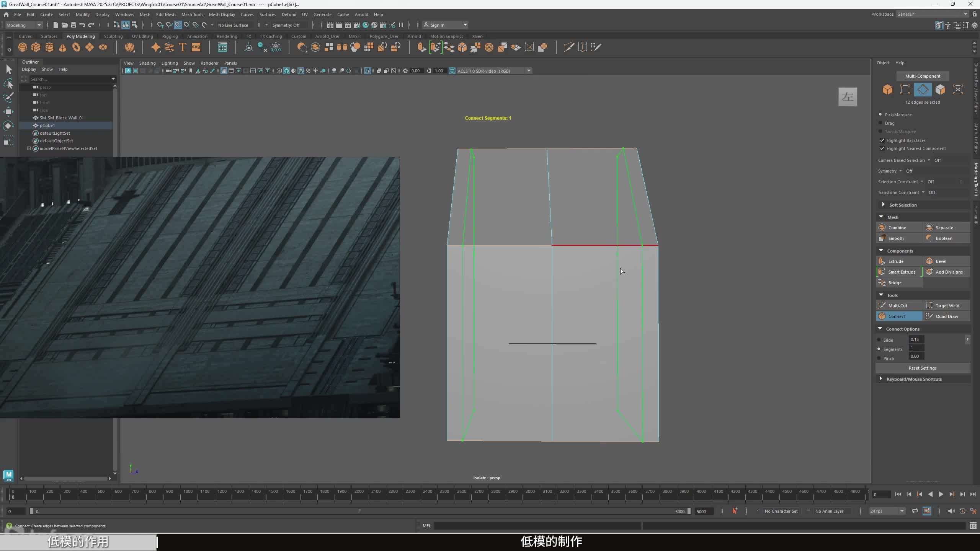Open the Mesh Tools menu
This screenshot has width=980, height=551.
coord(192,15)
